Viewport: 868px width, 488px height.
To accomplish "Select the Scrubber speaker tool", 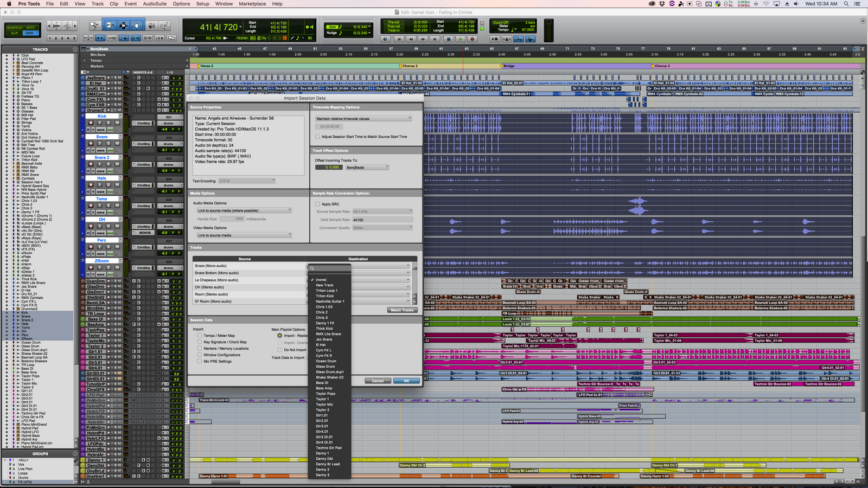I will (151, 25).
